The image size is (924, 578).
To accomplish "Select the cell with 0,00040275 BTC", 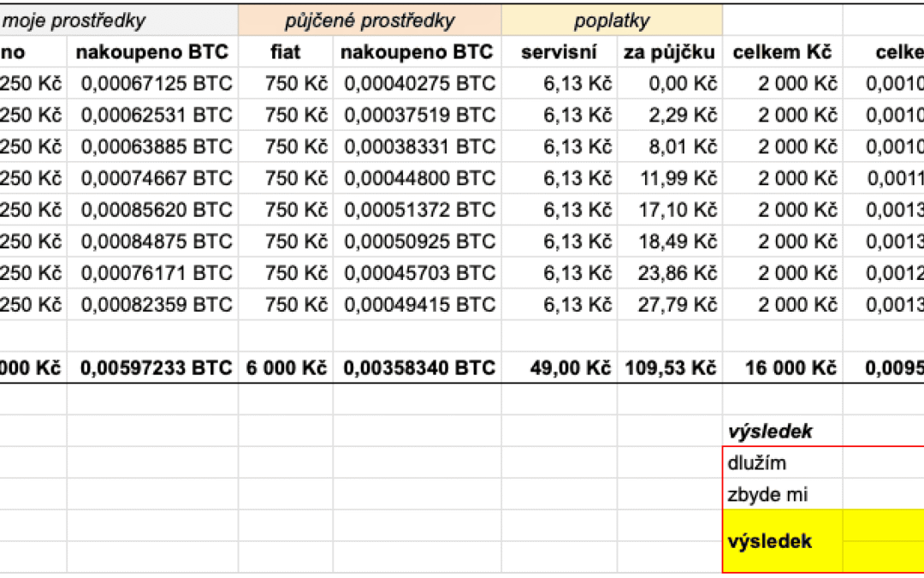I will coord(419,84).
